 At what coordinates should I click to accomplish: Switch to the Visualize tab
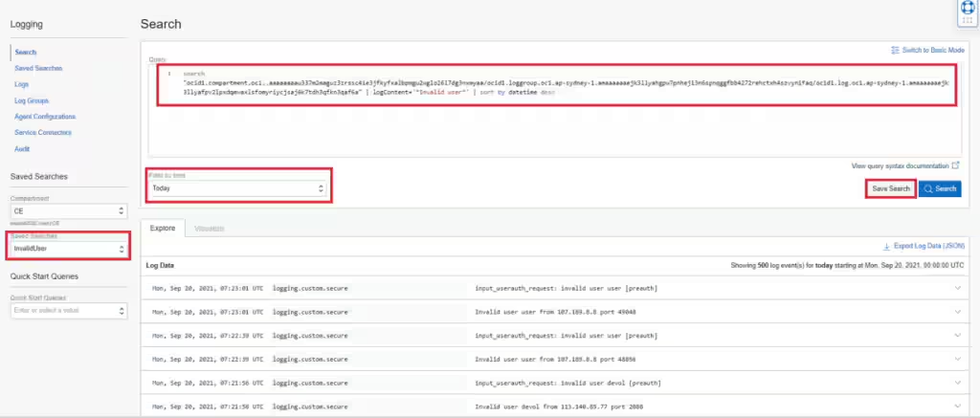pos(210,229)
